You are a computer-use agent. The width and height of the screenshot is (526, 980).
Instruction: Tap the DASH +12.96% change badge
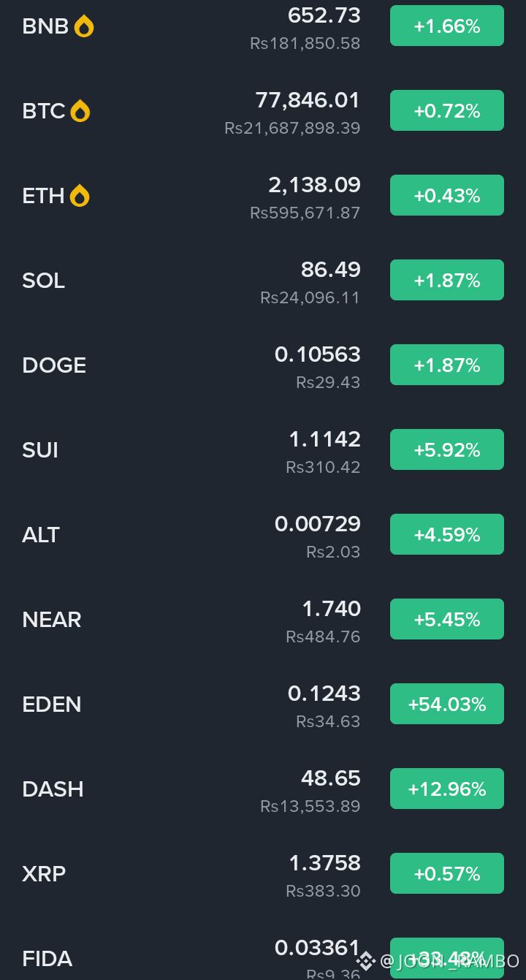click(447, 789)
